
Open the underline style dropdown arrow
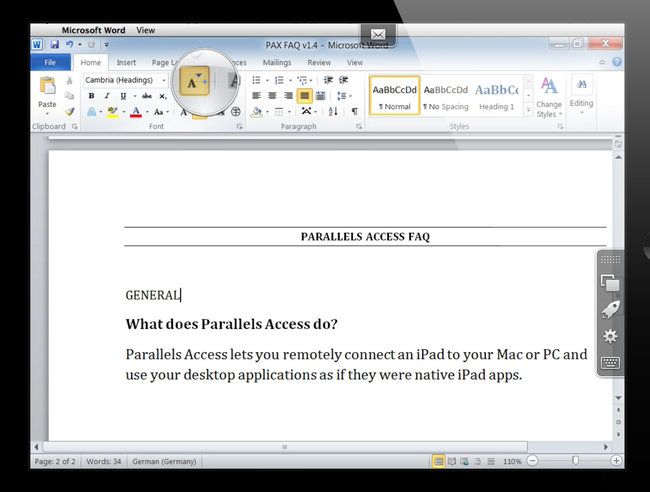click(135, 96)
